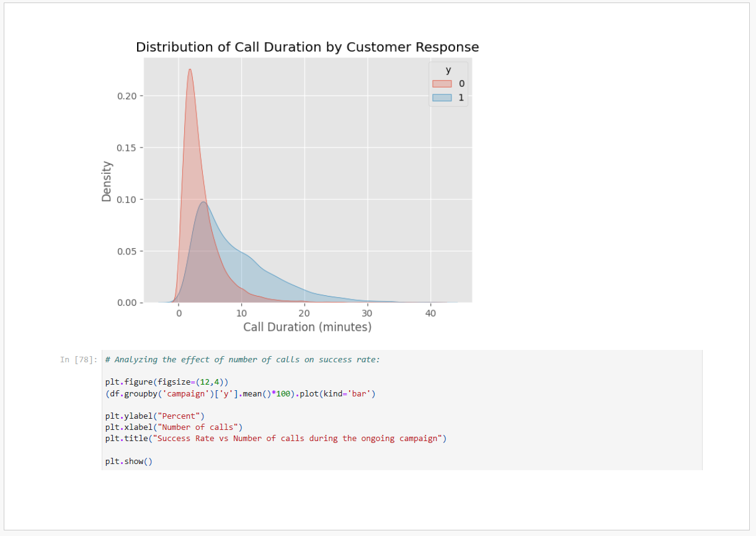Click the red legend swatch for 0
Screen dimensions: 756x536
click(442, 84)
